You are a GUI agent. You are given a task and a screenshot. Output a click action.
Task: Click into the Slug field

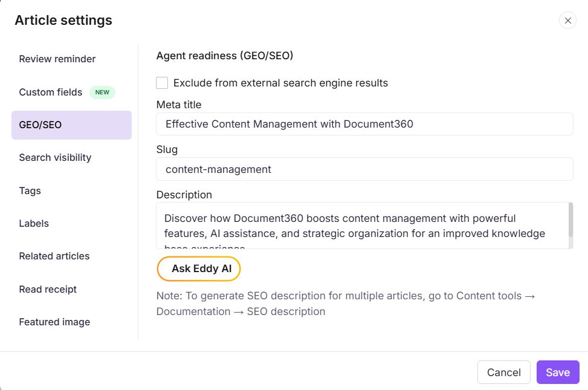(364, 169)
